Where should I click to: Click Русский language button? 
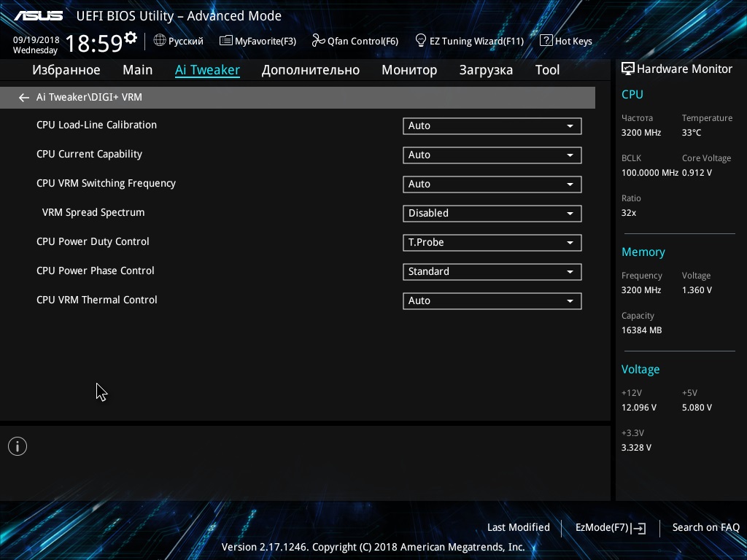point(178,41)
